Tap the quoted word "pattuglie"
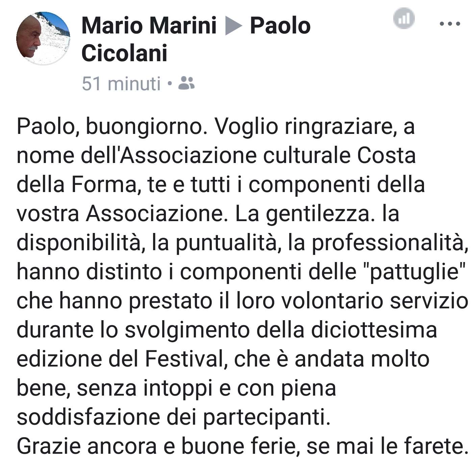The height and width of the screenshot is (471, 476). pos(415,272)
